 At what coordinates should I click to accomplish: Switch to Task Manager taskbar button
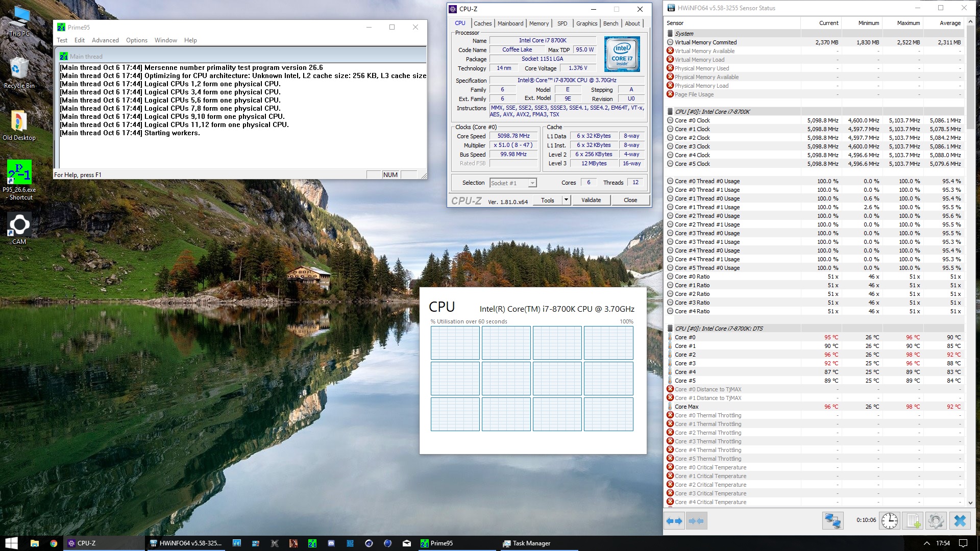tap(538, 543)
